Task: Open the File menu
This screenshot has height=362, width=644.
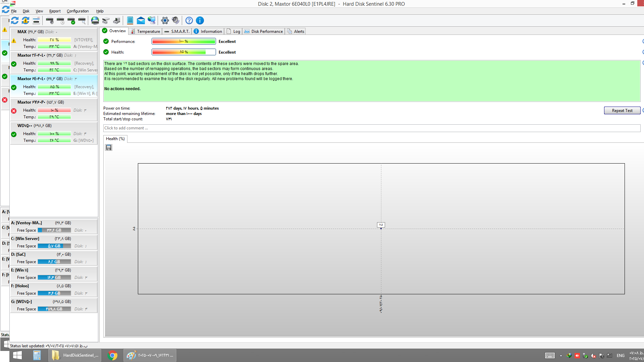Action: point(14,11)
